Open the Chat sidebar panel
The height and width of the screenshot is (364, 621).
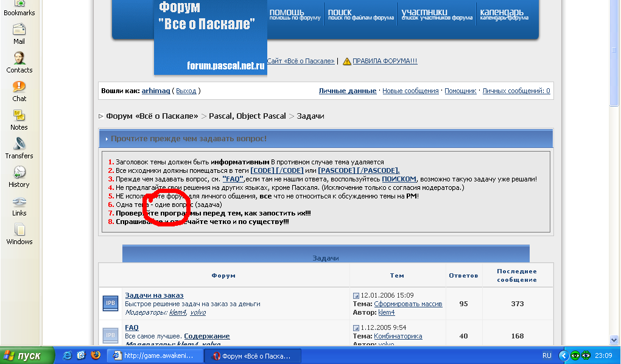point(19,91)
